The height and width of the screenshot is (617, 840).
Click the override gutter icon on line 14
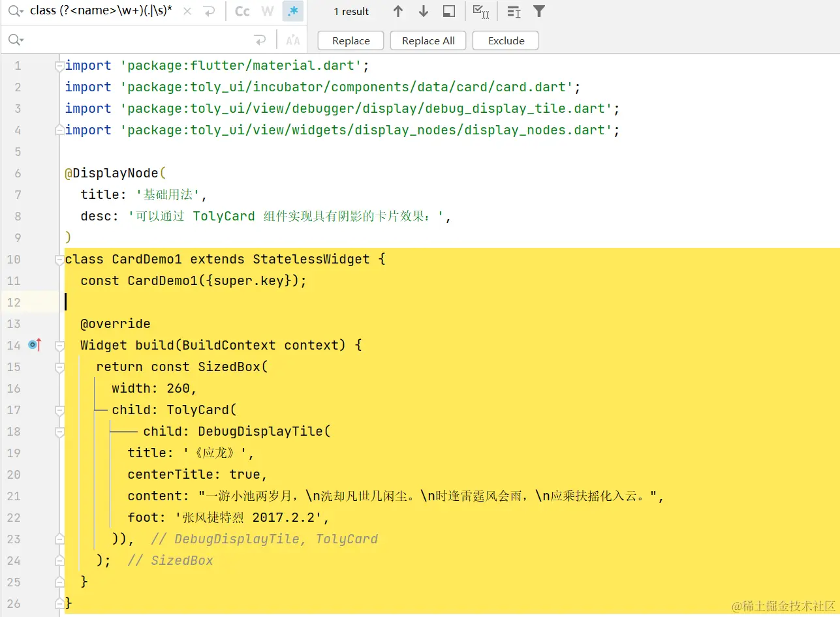pos(35,345)
